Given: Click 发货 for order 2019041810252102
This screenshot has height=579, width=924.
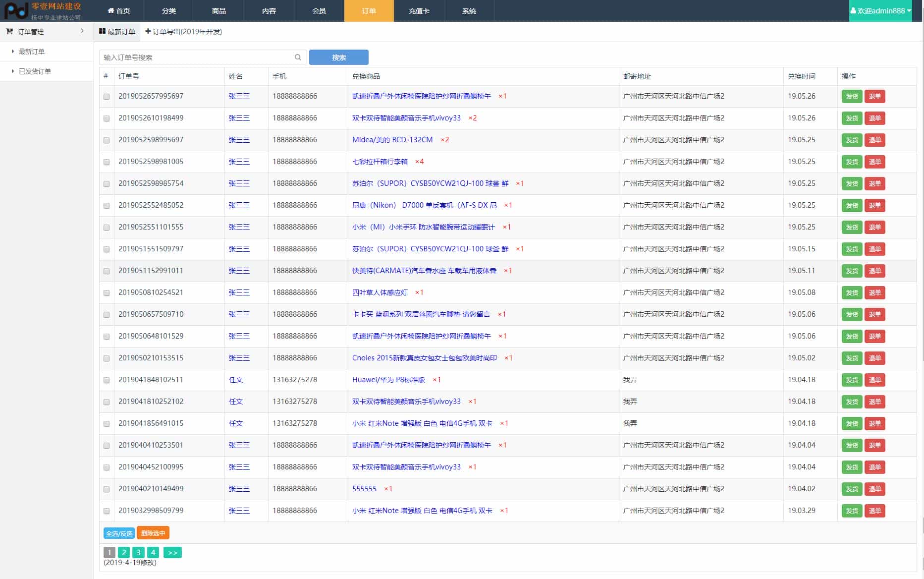Looking at the screenshot, I should 852,402.
